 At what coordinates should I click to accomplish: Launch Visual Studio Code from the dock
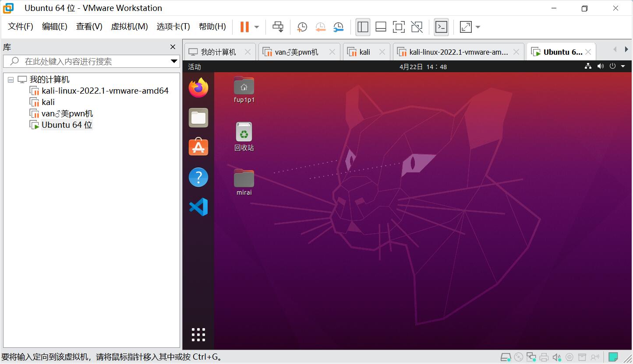point(198,207)
